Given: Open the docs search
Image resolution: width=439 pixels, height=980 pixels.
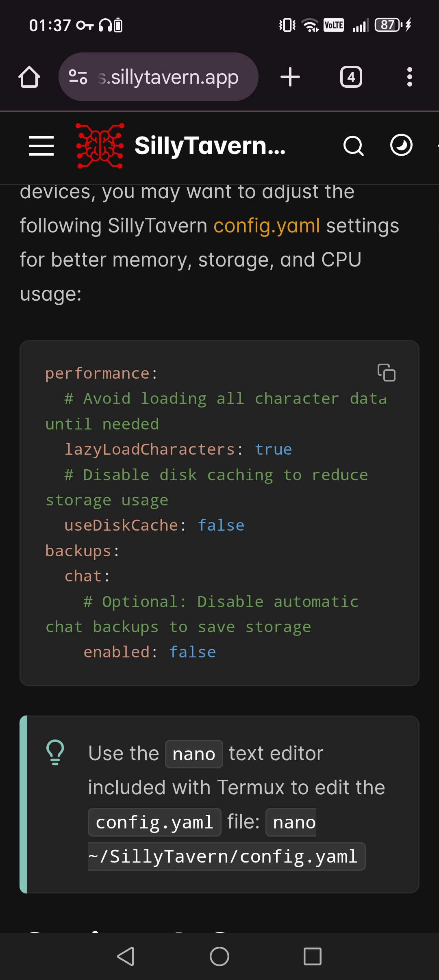Looking at the screenshot, I should 353,146.
